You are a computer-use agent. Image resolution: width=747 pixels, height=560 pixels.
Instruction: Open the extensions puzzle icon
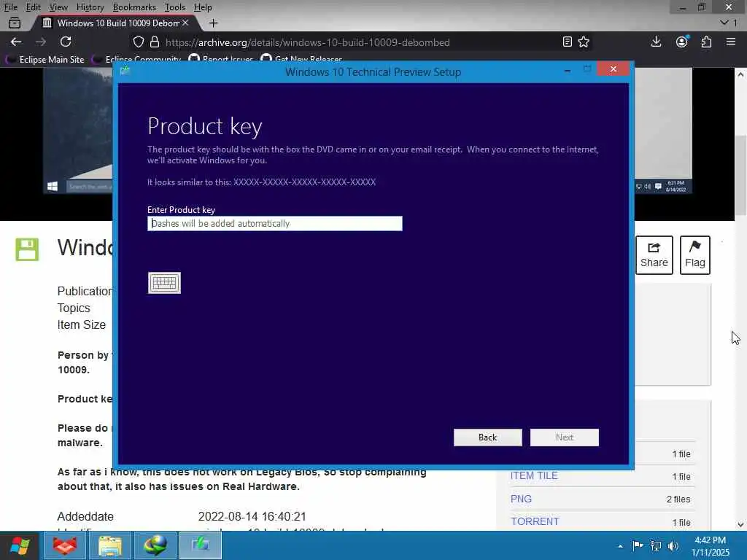point(706,42)
